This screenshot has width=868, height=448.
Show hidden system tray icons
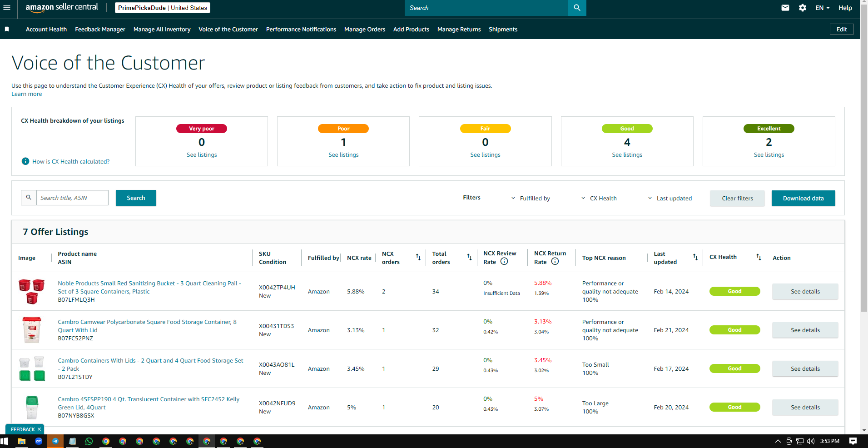778,441
